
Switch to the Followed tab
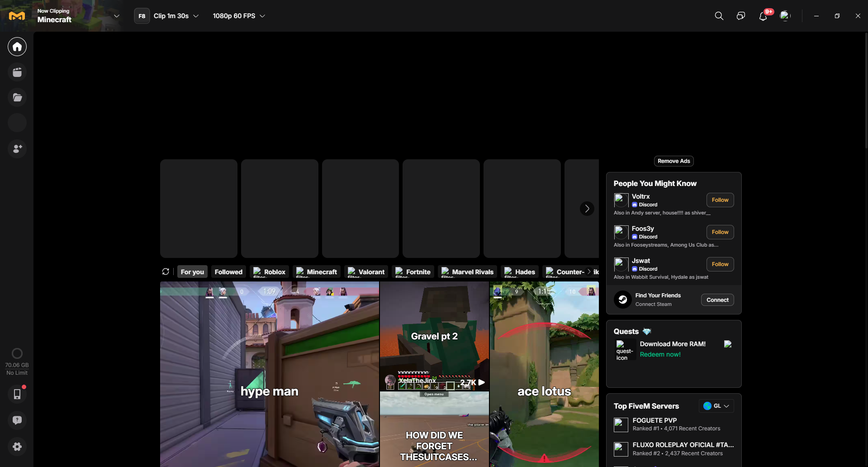pos(228,272)
